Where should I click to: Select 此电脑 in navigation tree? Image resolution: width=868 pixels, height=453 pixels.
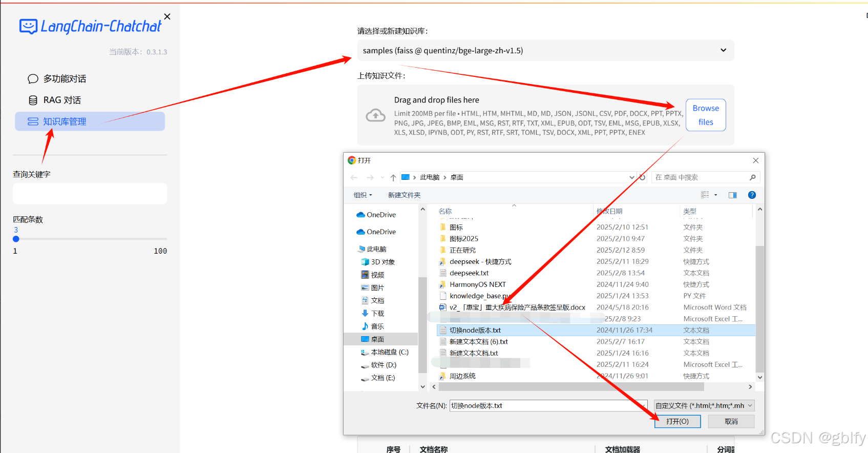click(373, 249)
